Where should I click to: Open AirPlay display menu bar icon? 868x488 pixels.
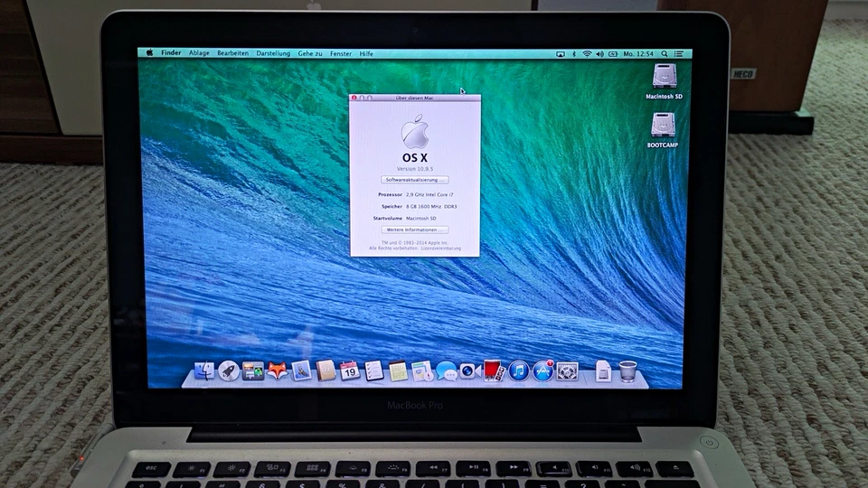point(561,54)
